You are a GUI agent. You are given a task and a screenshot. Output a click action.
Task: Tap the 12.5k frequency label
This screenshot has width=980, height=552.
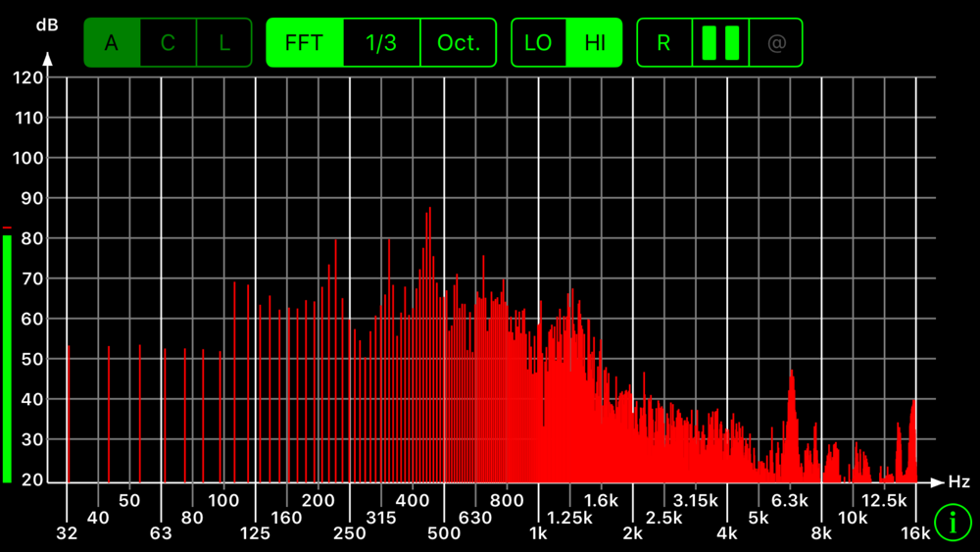point(884,501)
